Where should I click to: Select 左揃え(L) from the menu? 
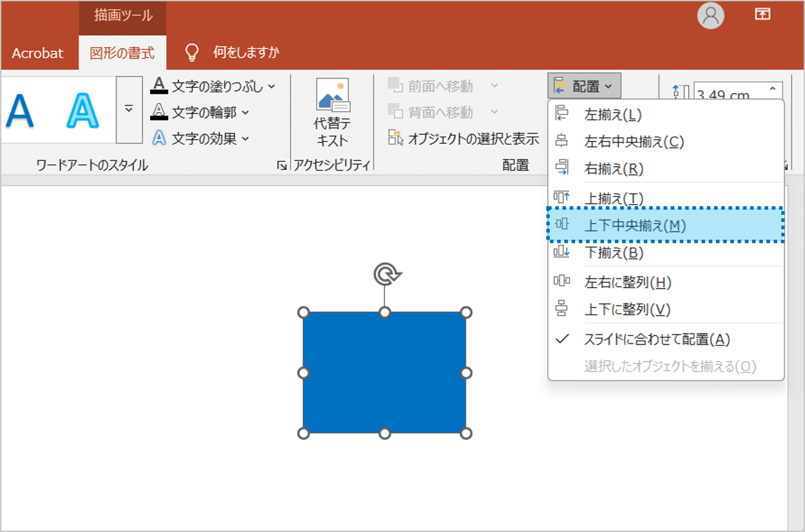click(x=666, y=114)
